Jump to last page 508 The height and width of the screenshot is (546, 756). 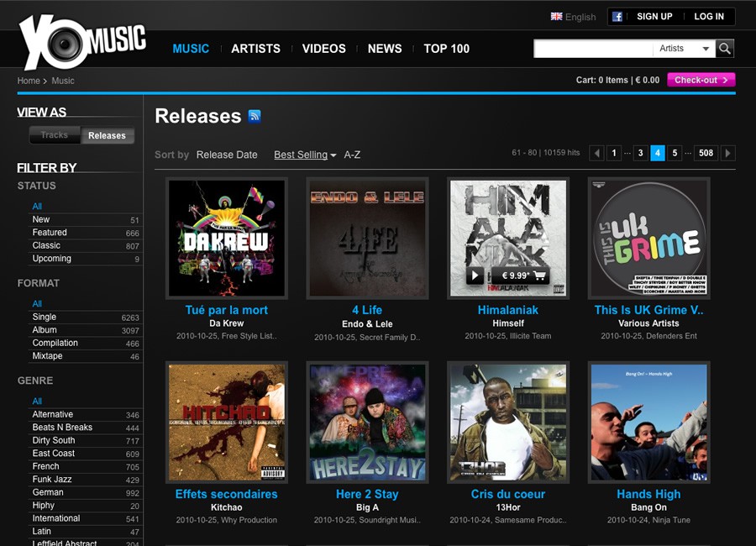point(706,153)
